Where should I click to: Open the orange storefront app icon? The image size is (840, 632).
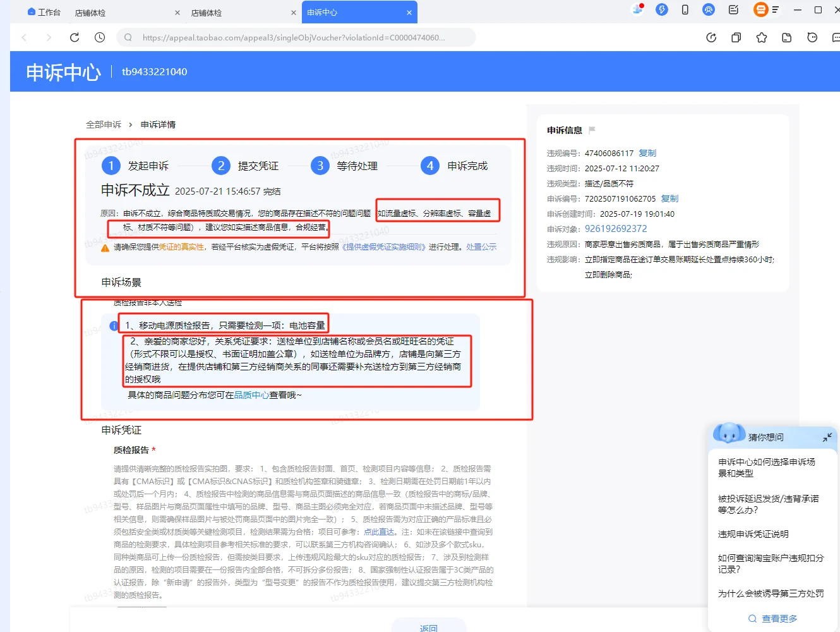[760, 9]
